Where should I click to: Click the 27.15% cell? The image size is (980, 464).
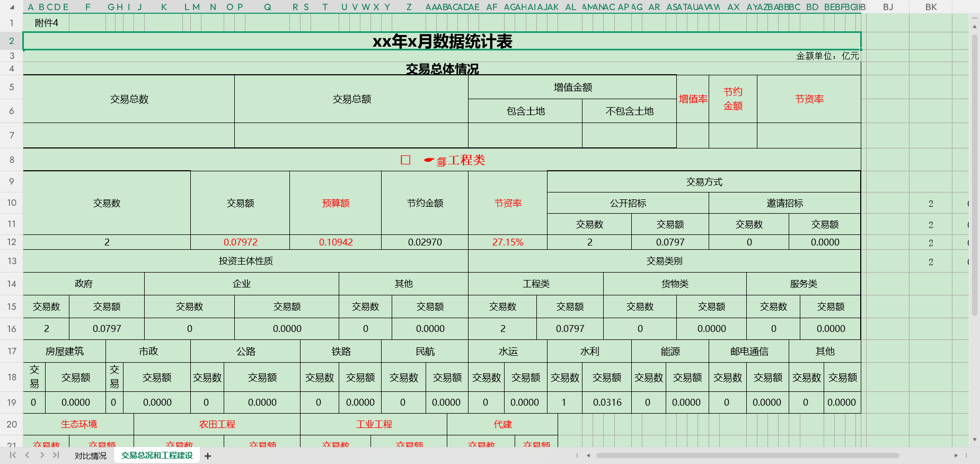[508, 242]
